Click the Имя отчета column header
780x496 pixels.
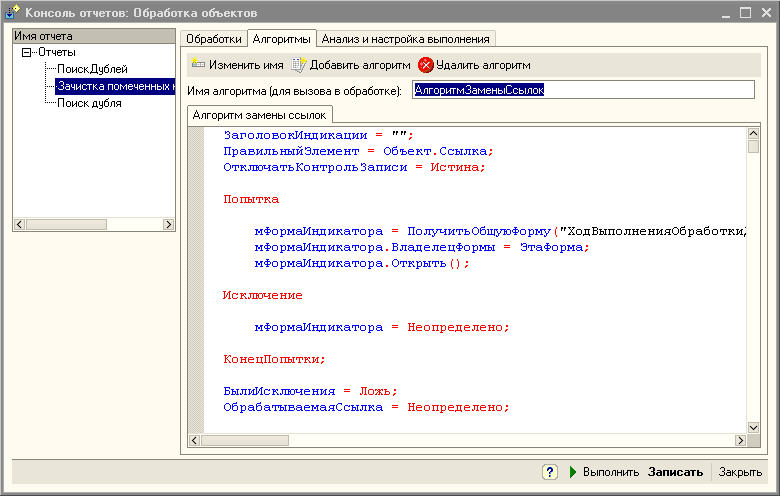tap(93, 36)
